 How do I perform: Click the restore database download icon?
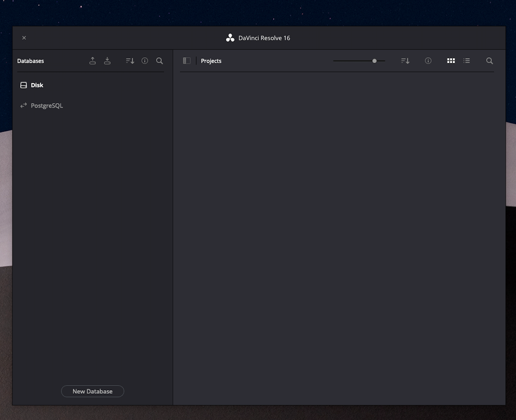107,61
